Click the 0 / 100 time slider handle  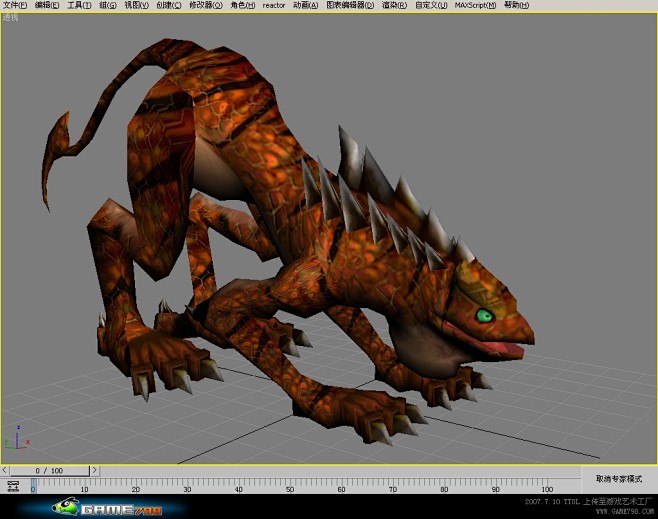(x=50, y=471)
